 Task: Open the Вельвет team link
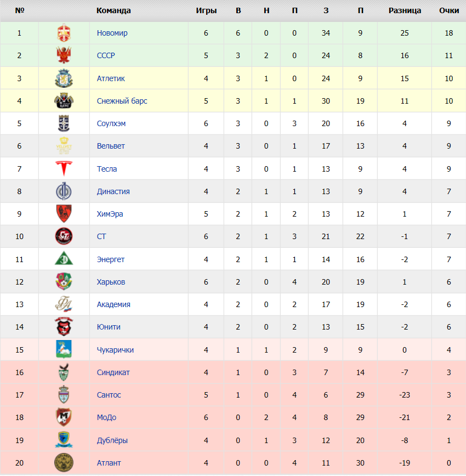pyautogui.click(x=111, y=146)
